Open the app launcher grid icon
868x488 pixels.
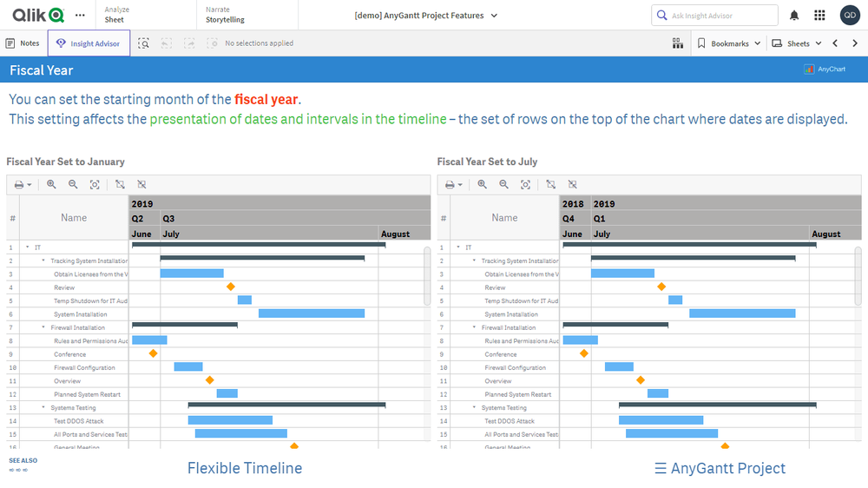(819, 16)
